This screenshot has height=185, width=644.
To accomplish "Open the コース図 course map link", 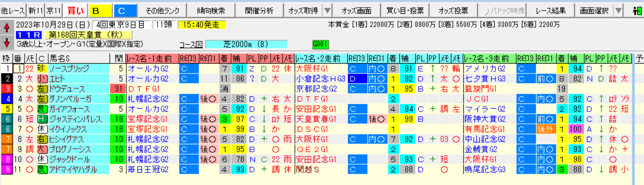I will point(191,45).
